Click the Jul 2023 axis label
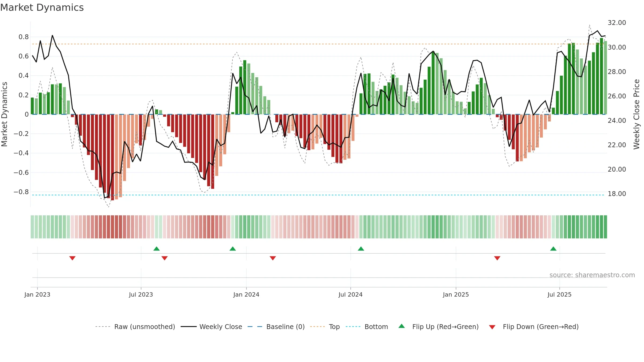 141,294
